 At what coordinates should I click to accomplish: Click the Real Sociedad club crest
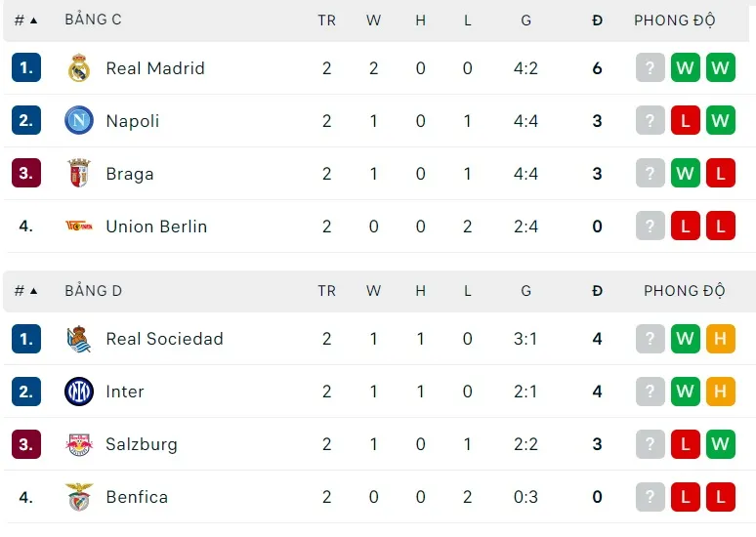click(79, 339)
